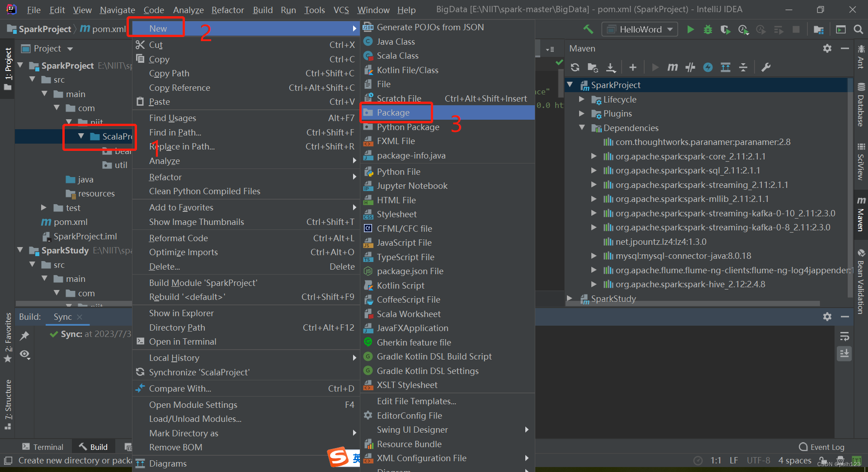Click UTF-8 encoding in status bar
Image resolution: width=868 pixels, height=472 pixels.
(758, 460)
